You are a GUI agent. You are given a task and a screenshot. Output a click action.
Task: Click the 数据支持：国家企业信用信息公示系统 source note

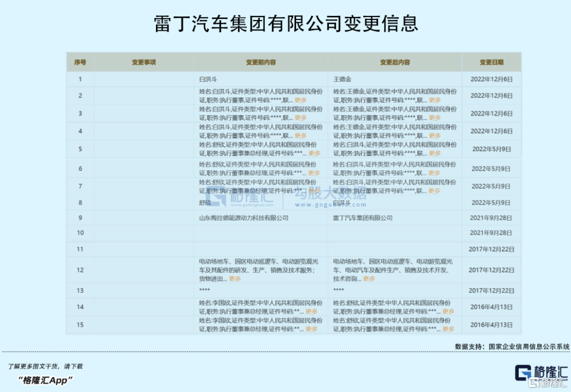tap(512, 347)
